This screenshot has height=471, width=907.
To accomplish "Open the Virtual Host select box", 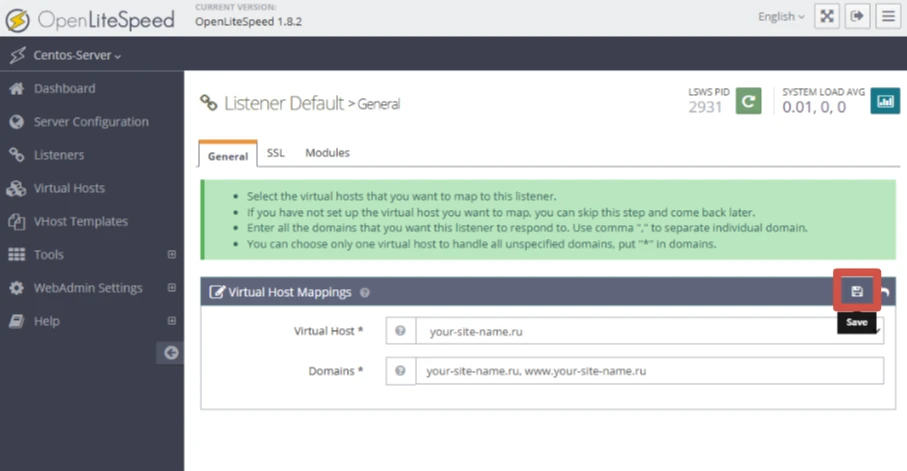I will click(650, 331).
